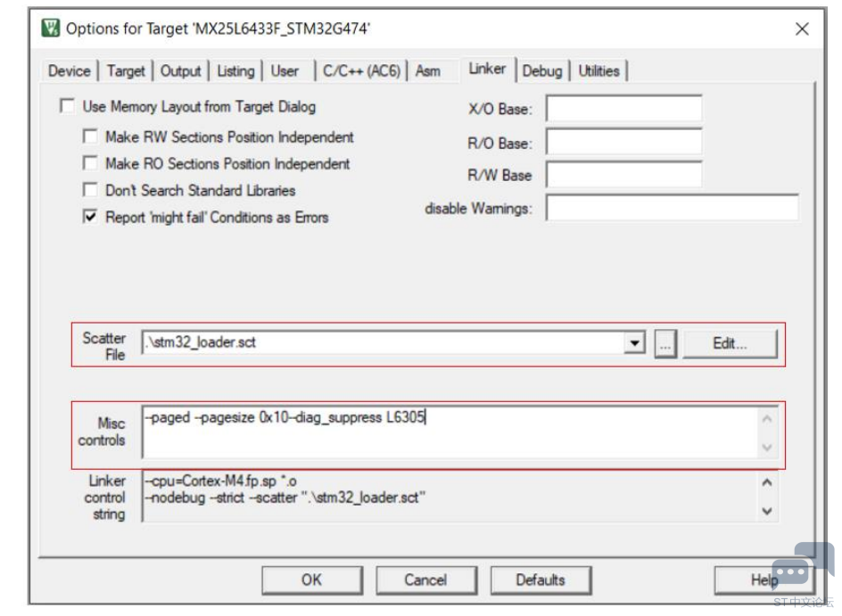The image size is (842, 616).
Task: Switch to the Debug tab
Action: click(542, 70)
